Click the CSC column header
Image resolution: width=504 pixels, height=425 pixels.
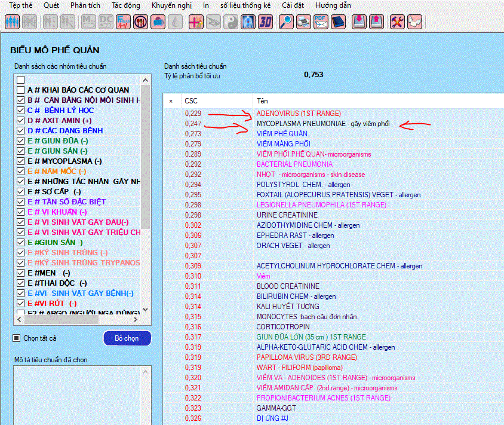[x=191, y=100]
